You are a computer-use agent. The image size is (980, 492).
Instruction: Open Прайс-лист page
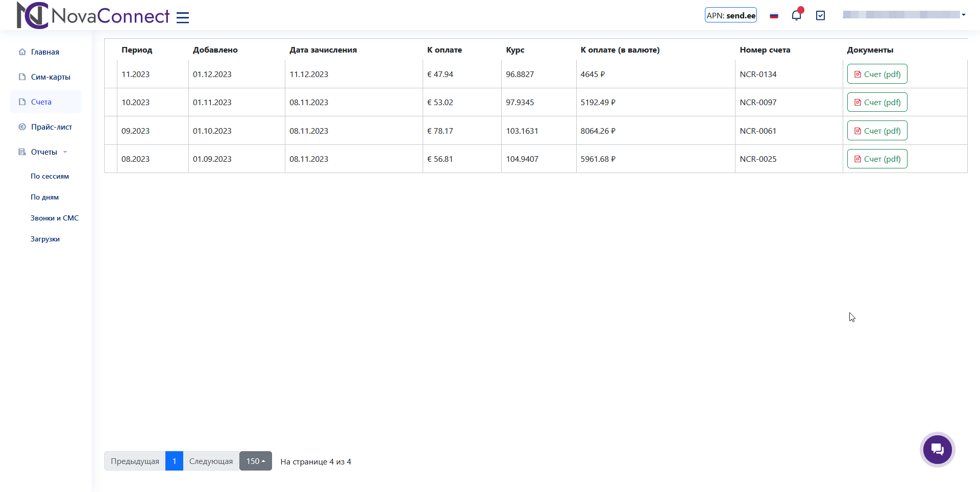tap(51, 127)
